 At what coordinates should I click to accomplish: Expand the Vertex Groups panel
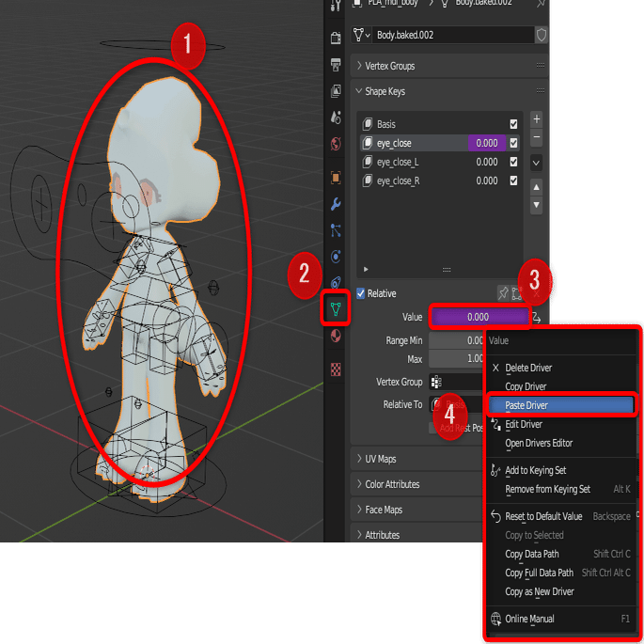coord(359,66)
